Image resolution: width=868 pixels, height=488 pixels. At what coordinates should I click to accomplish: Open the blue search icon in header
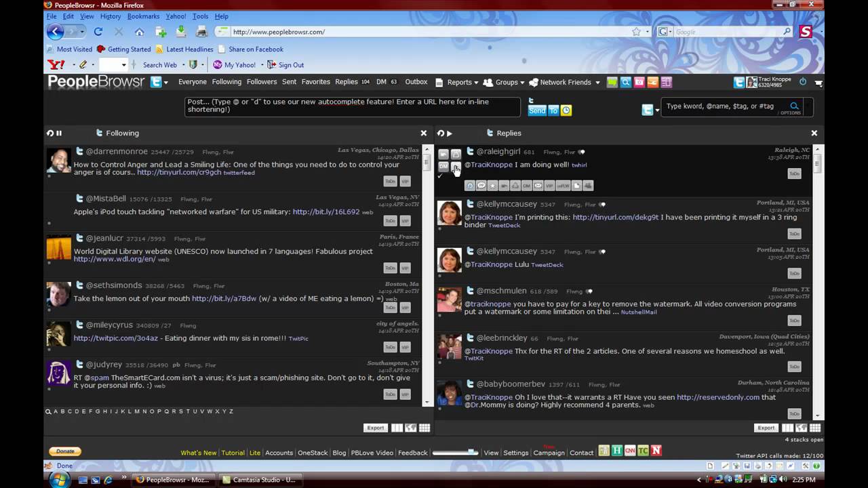click(x=626, y=82)
